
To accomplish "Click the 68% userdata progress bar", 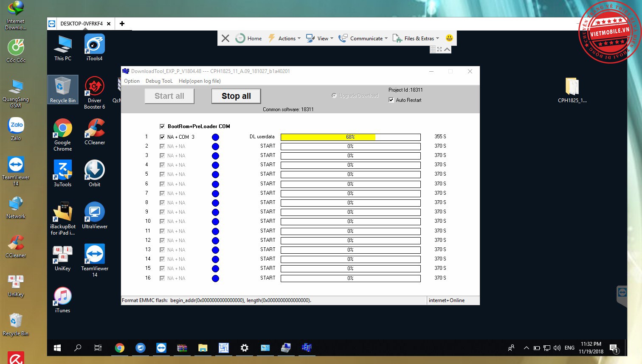I will (351, 137).
